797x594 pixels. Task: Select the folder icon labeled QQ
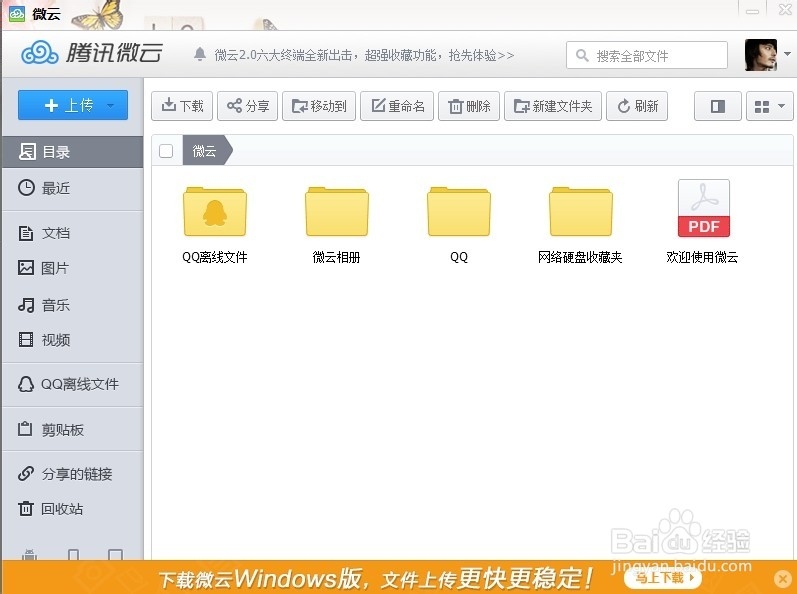(x=459, y=212)
